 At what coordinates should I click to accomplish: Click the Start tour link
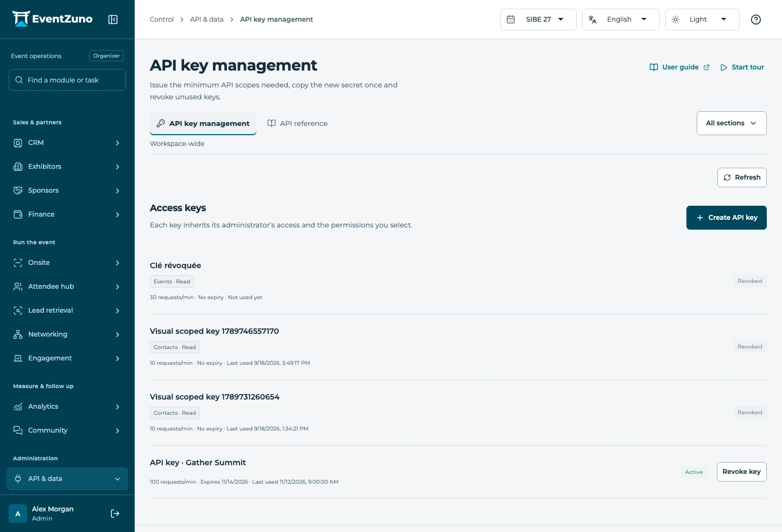(742, 67)
